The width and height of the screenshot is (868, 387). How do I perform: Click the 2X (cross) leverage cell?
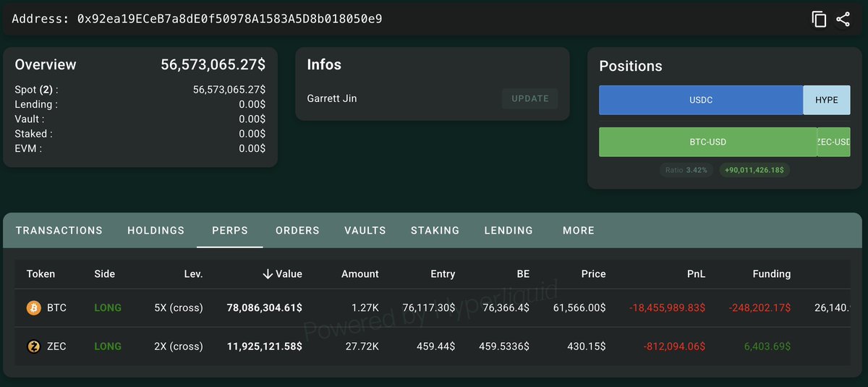pos(179,346)
